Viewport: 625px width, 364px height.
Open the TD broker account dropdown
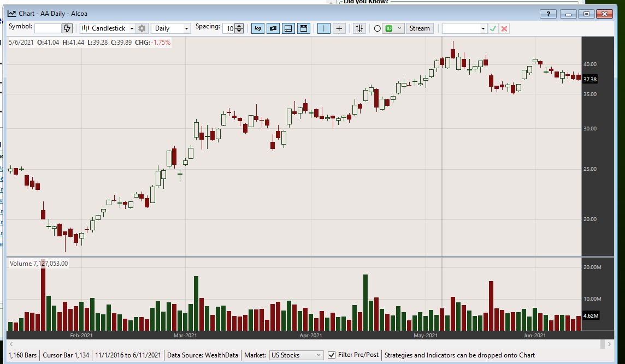(x=399, y=28)
